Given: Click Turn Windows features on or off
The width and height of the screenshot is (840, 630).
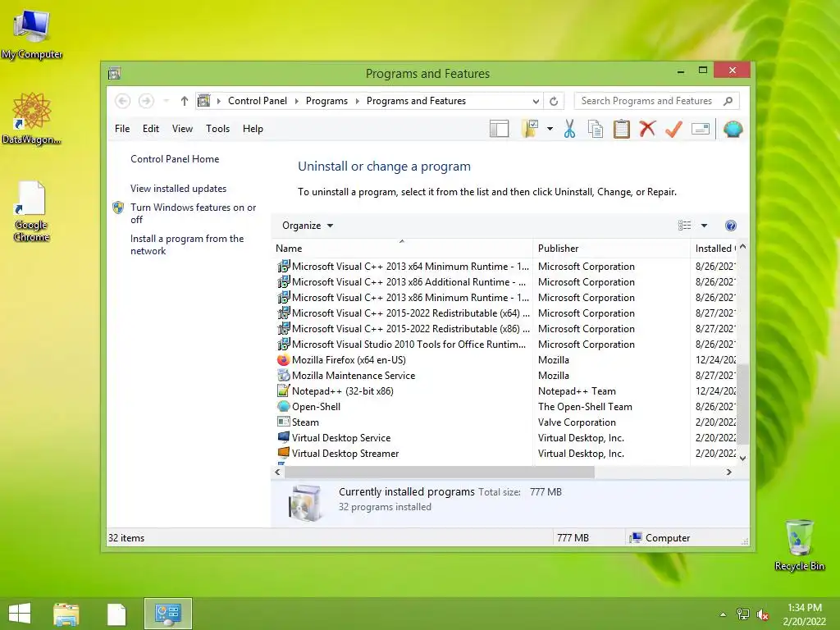Looking at the screenshot, I should [193, 213].
